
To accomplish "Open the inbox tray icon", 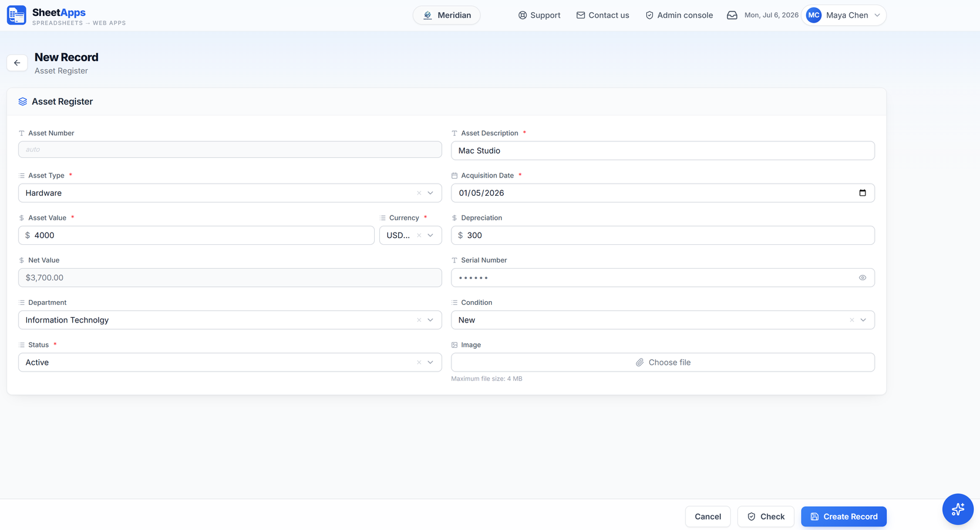I will click(732, 15).
